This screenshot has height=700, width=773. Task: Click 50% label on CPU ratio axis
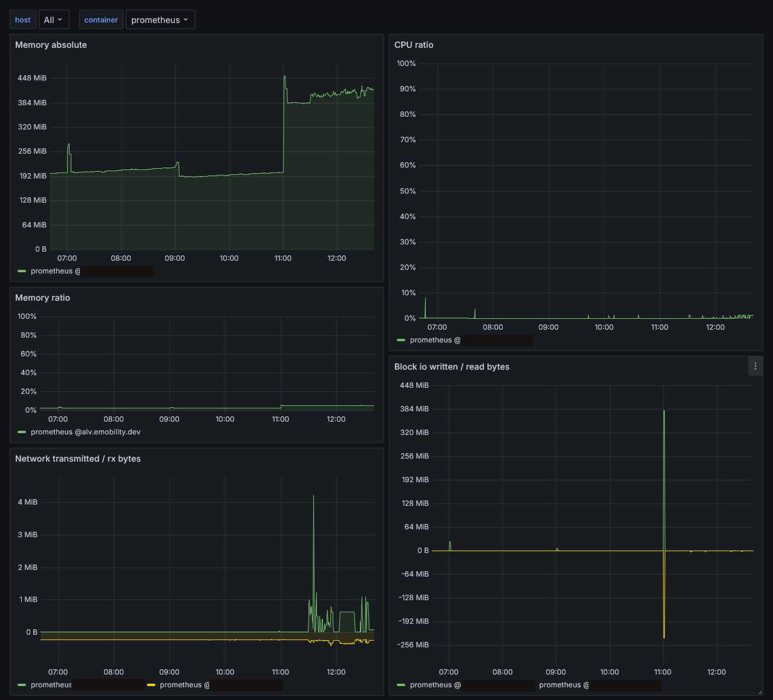point(408,191)
